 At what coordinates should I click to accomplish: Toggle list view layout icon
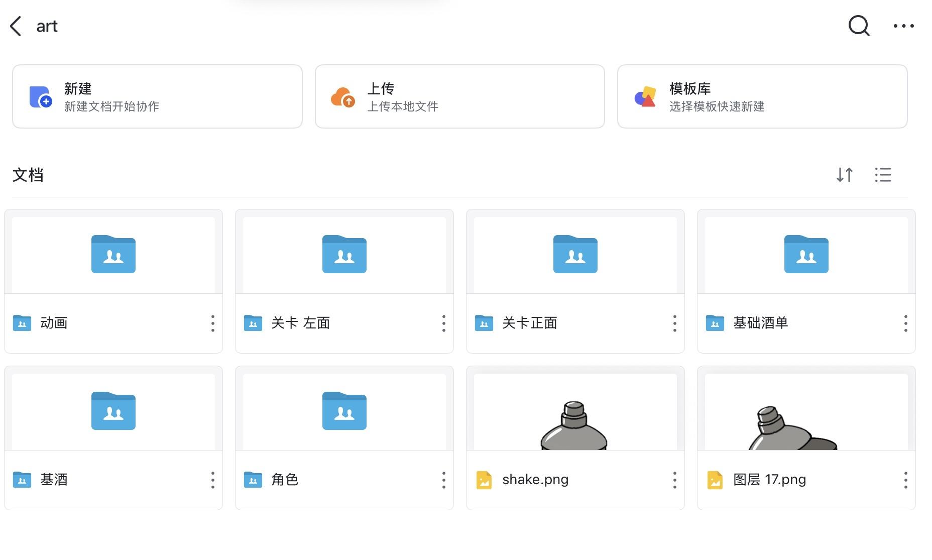click(x=883, y=175)
